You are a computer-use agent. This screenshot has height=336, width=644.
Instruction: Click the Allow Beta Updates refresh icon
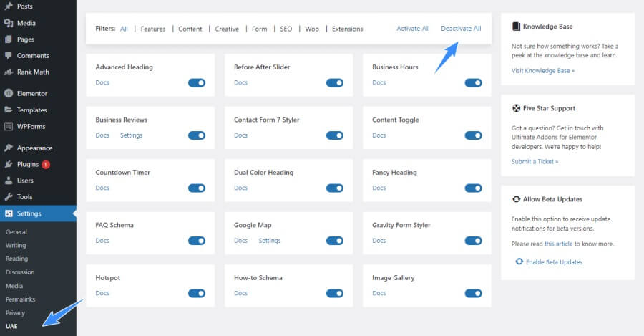[516, 199]
